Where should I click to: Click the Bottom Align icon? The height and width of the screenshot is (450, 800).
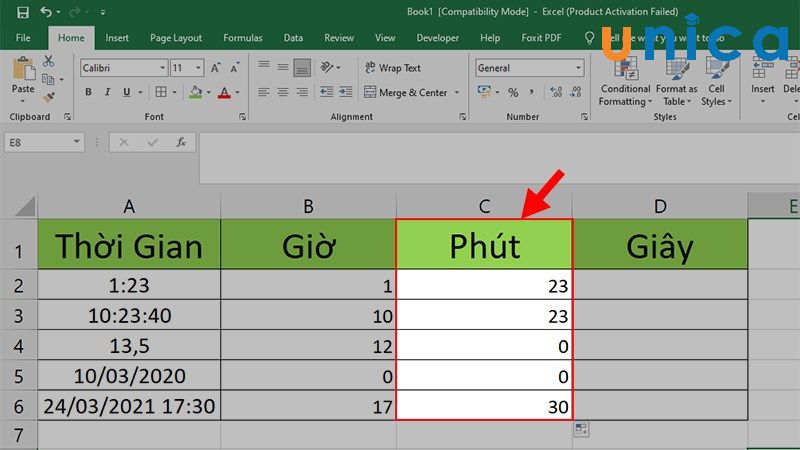tap(302, 68)
